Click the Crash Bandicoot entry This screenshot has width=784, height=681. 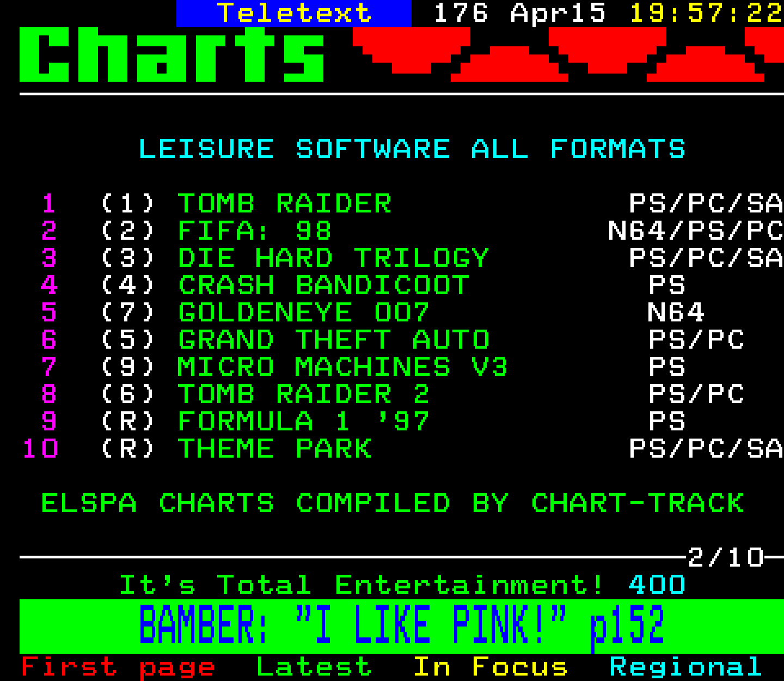323,285
